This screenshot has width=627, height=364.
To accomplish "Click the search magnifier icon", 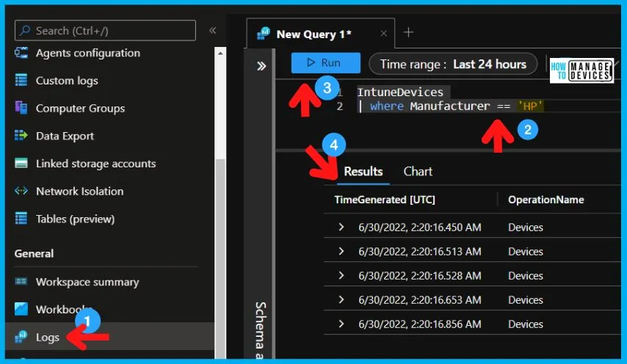I will [25, 30].
